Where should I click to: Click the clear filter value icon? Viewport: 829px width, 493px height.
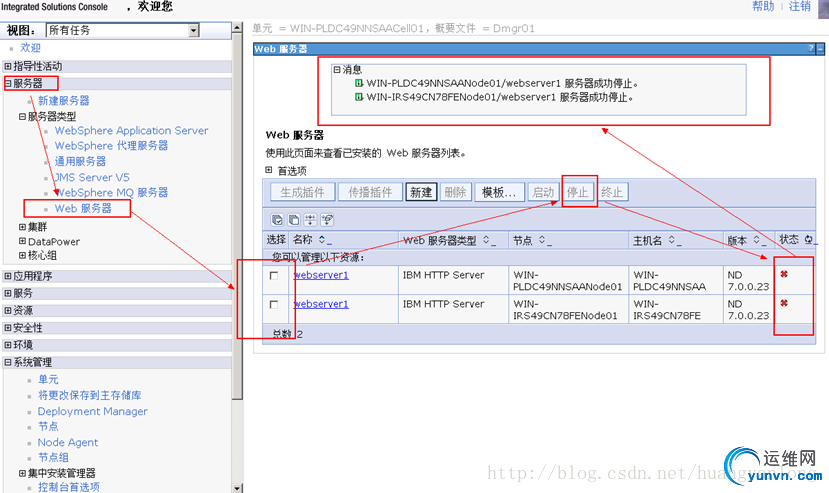coord(327,220)
